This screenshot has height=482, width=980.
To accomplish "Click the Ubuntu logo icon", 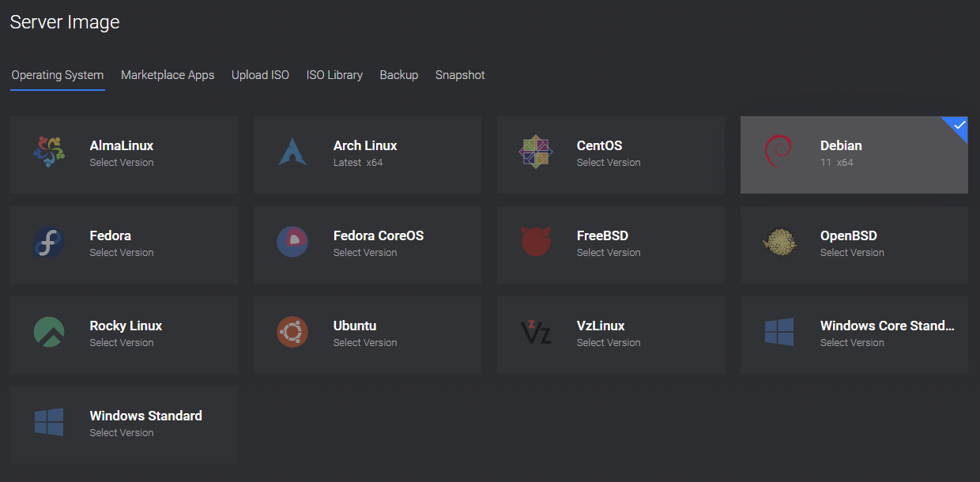I will click(292, 332).
